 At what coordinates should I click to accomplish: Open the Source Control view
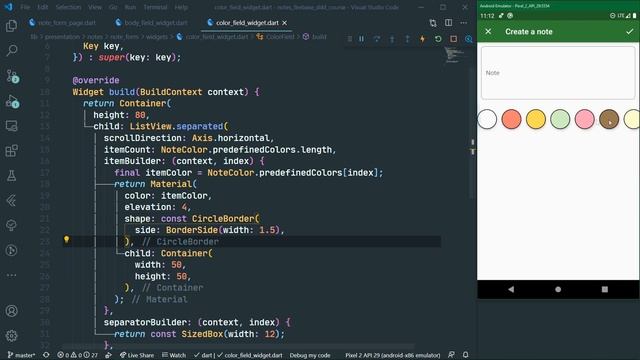(11, 76)
